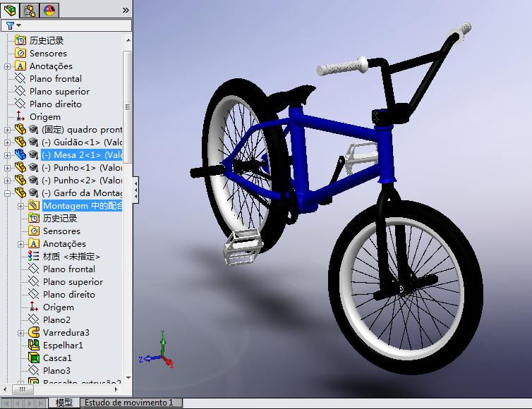Select top-level Sensores folder icon
Screen dimensions: 532x409
(20, 54)
